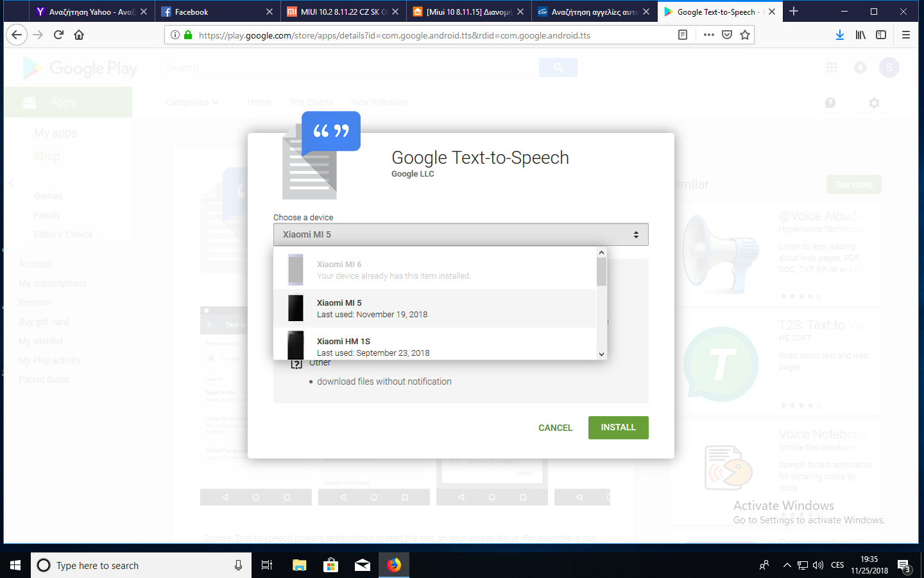Open Task View from the taskbar

[267, 565]
